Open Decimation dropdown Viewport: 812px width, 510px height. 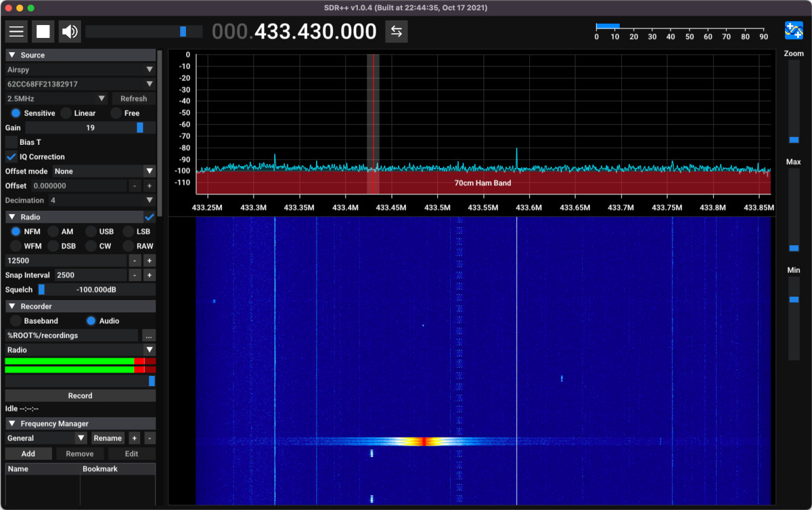coord(101,200)
